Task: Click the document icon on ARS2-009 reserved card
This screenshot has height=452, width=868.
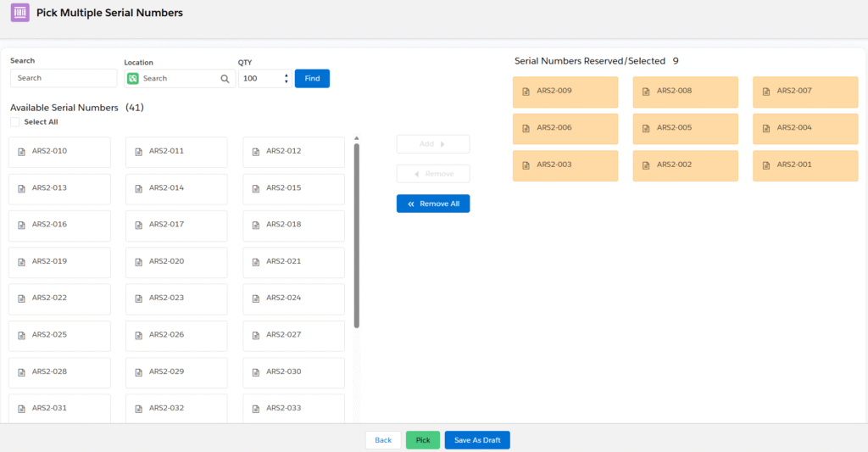Action: click(526, 92)
